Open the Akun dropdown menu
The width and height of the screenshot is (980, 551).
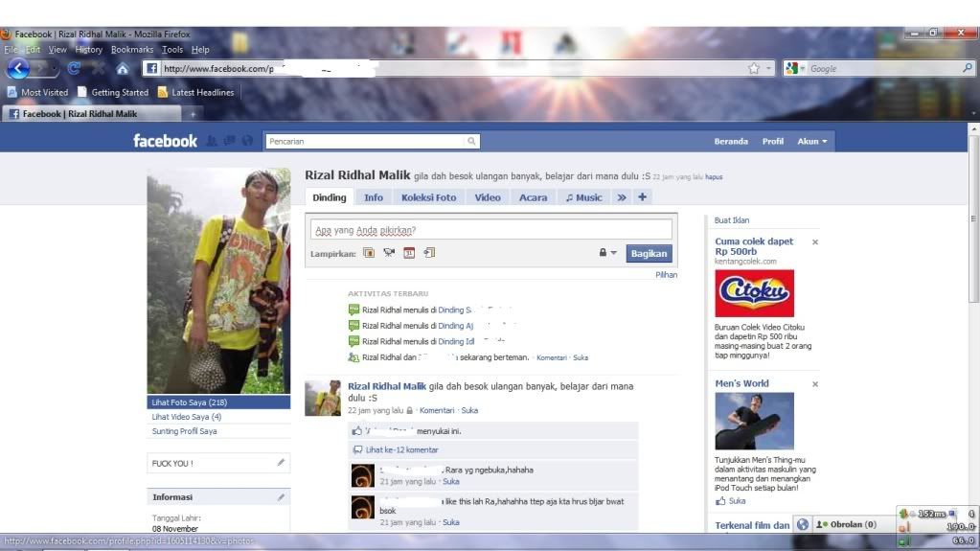click(x=811, y=142)
